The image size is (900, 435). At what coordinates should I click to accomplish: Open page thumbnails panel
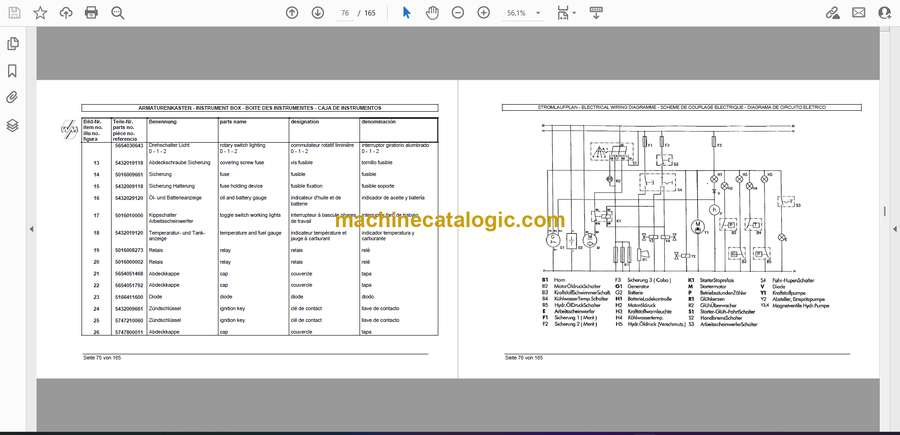tap(12, 44)
